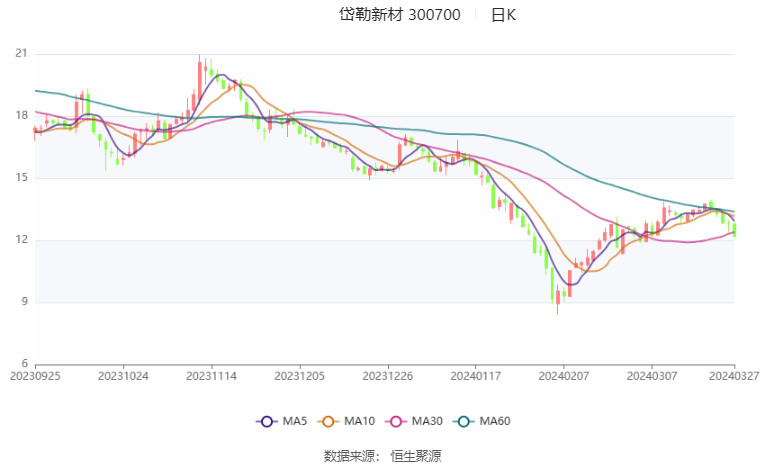Click the 20231205 date axis label
This screenshot has height=465, width=765.
(x=300, y=376)
